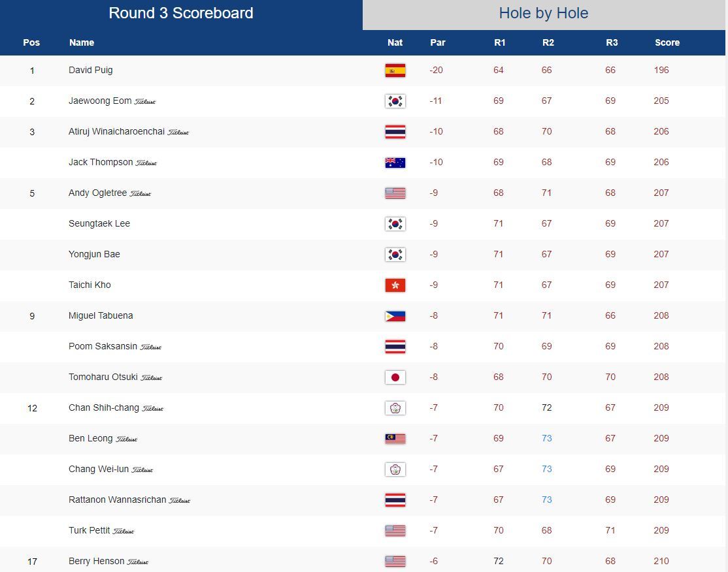Click the Australian flag next to Jack Thompson
The height and width of the screenshot is (572, 728).
pos(395,163)
